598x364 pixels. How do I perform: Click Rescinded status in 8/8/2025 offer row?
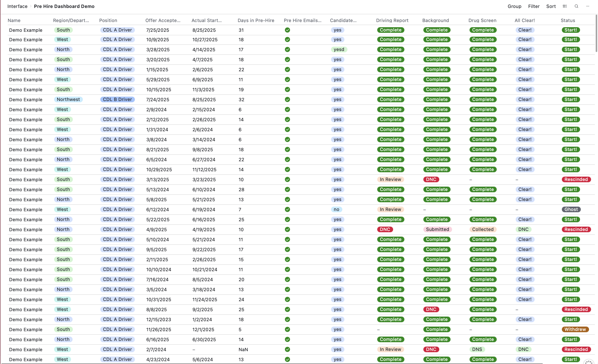[x=576, y=309]
